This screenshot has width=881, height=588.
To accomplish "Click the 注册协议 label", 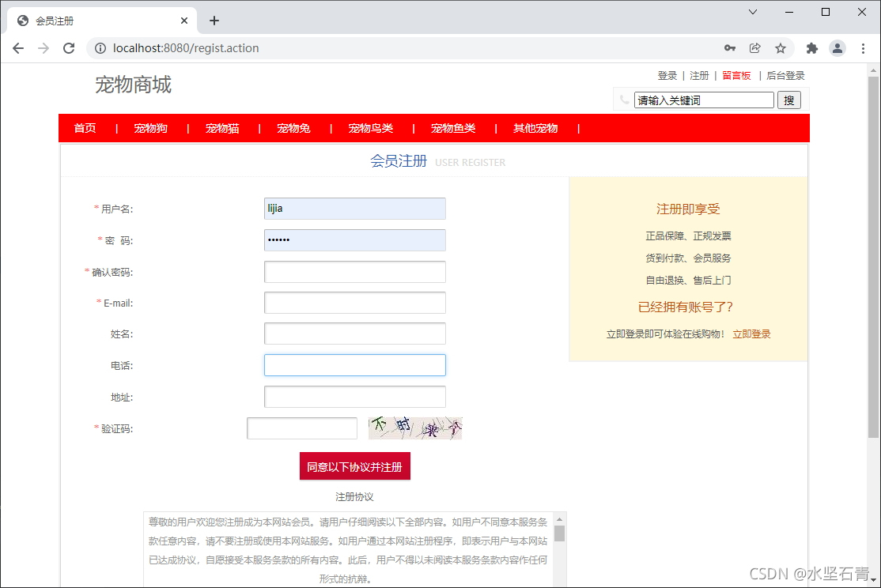I will pos(354,497).
